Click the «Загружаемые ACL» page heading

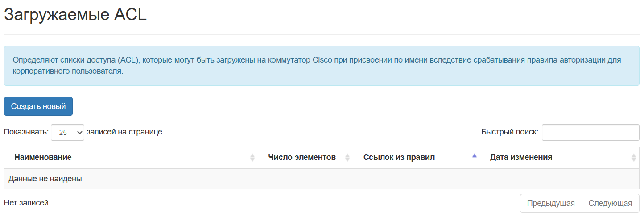75,14
